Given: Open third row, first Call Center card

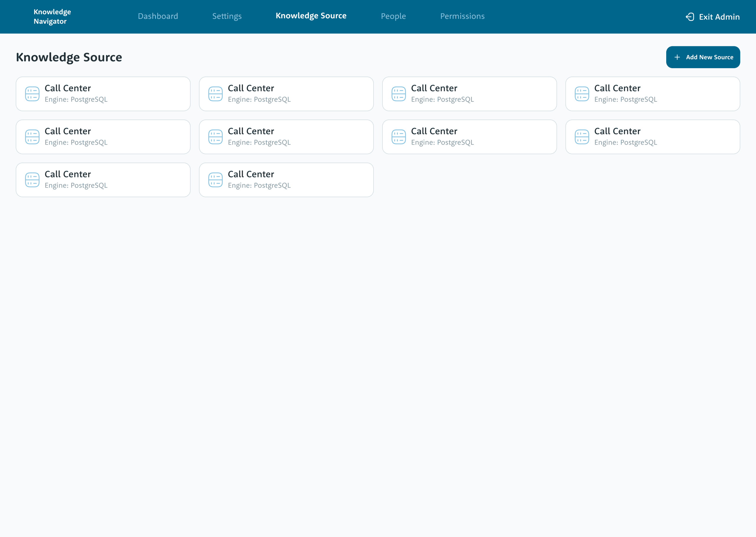Looking at the screenshot, I should coord(103,180).
